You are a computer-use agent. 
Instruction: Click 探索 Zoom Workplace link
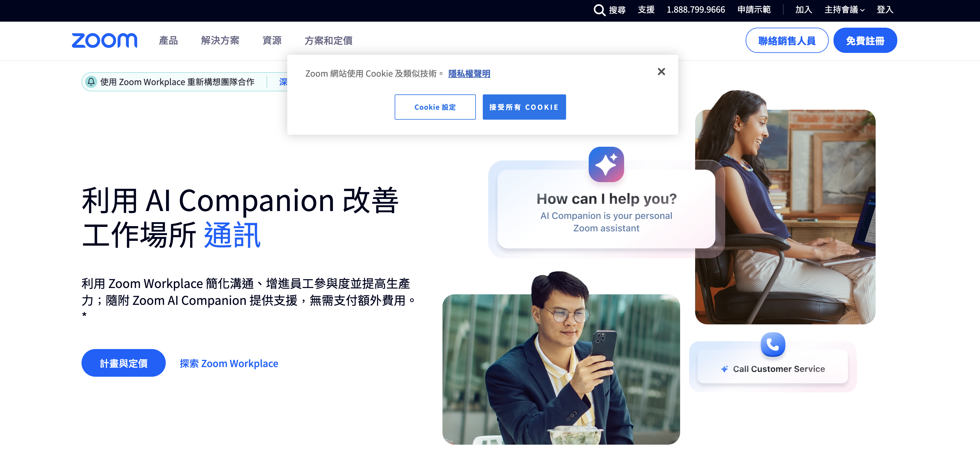pos(229,363)
